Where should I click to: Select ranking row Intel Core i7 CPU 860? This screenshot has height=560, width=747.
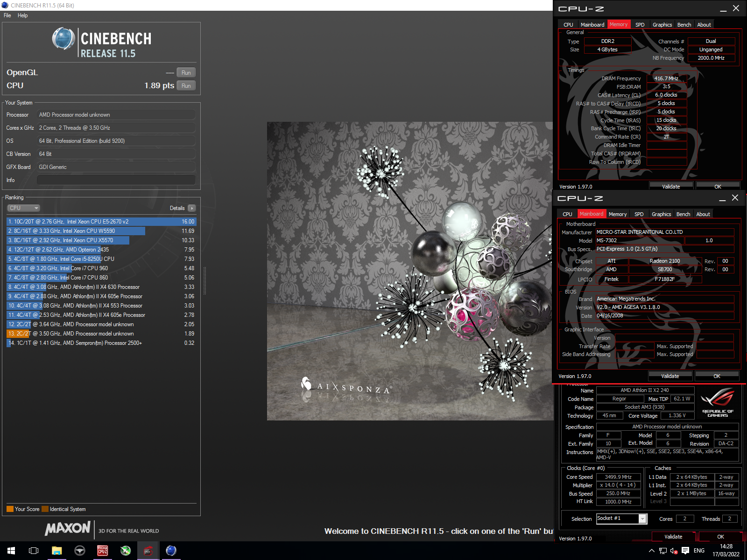click(101, 278)
